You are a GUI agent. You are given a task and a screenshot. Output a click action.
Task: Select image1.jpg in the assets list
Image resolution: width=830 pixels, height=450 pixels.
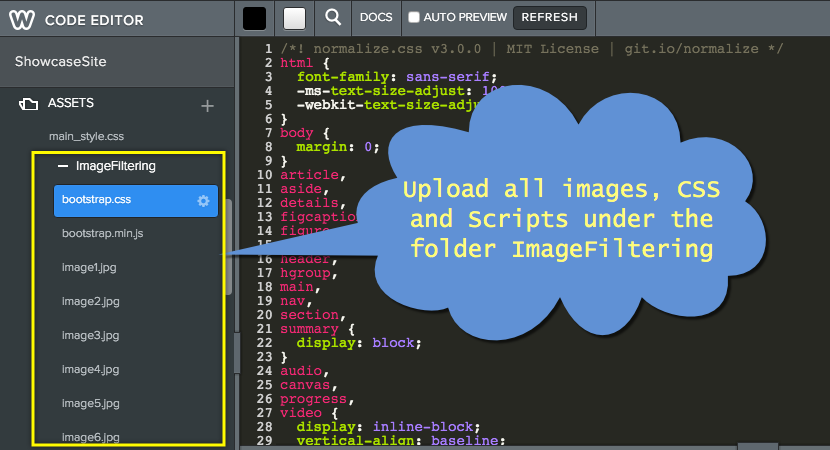pos(90,267)
